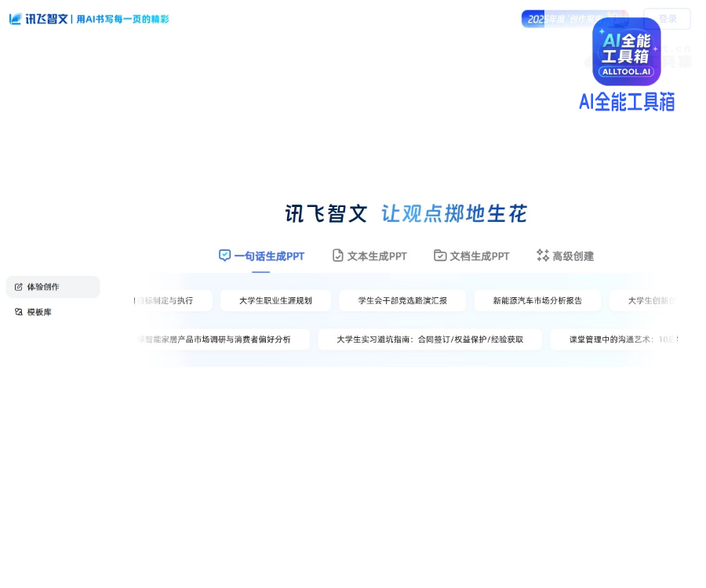Switch to the 高级创建 tab
Image resolution: width=706 pixels, height=588 pixels.
coord(565,256)
